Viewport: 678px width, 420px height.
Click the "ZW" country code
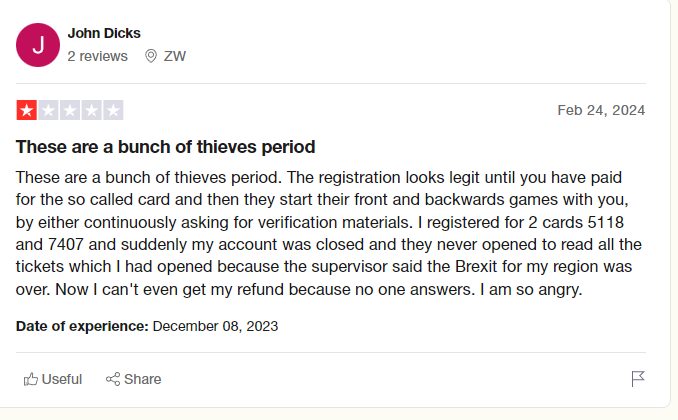pos(175,56)
